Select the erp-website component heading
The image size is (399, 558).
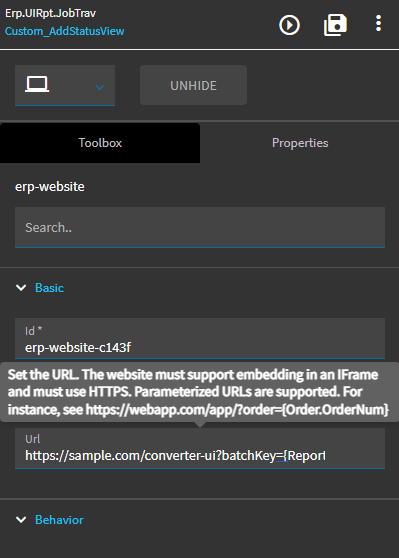tap(50, 186)
